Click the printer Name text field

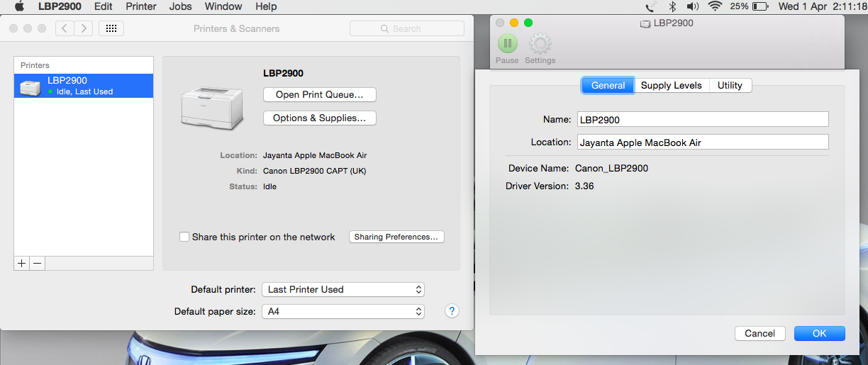pyautogui.click(x=703, y=119)
